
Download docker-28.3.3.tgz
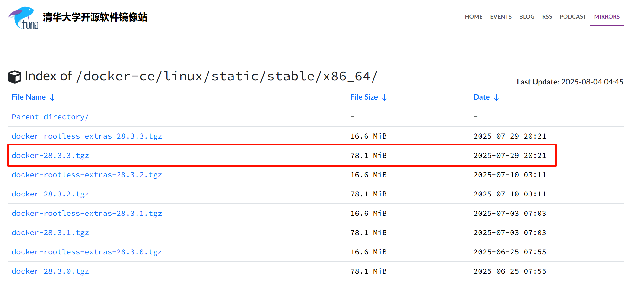click(x=50, y=156)
